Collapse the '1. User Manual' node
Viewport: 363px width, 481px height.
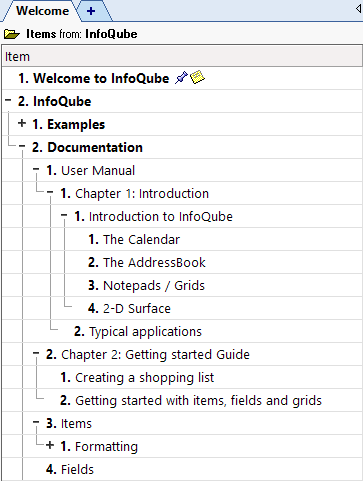tap(36, 169)
